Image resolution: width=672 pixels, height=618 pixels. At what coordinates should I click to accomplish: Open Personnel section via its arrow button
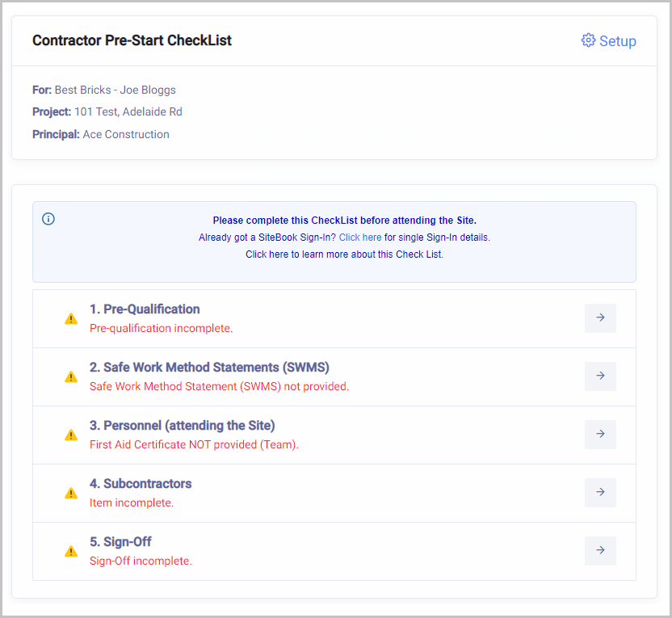pos(600,435)
